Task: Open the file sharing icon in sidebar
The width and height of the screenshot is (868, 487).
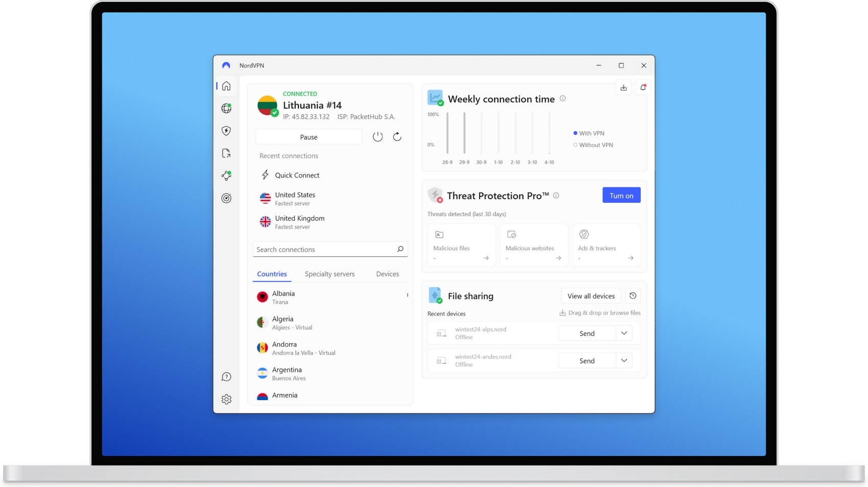Action: [226, 153]
